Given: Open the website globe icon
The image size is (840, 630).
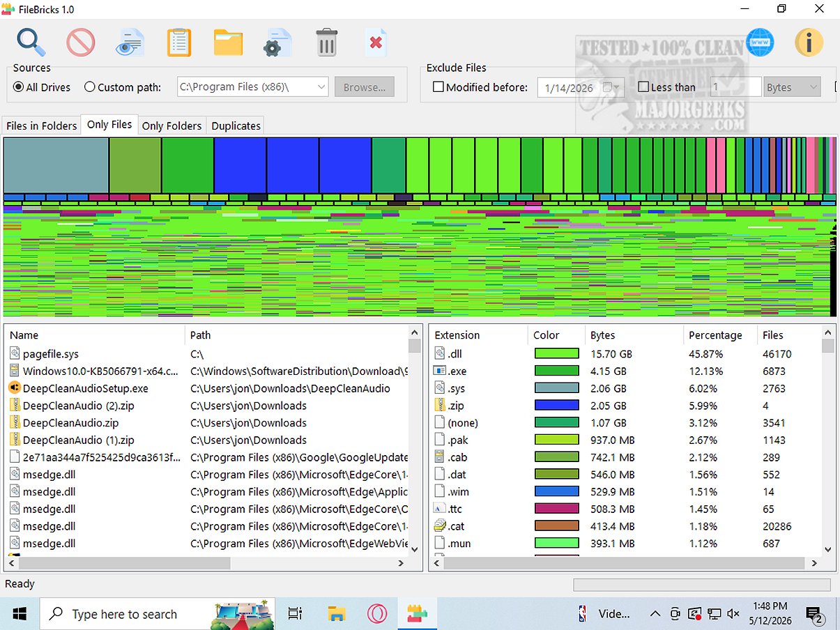Looking at the screenshot, I should coord(760,43).
